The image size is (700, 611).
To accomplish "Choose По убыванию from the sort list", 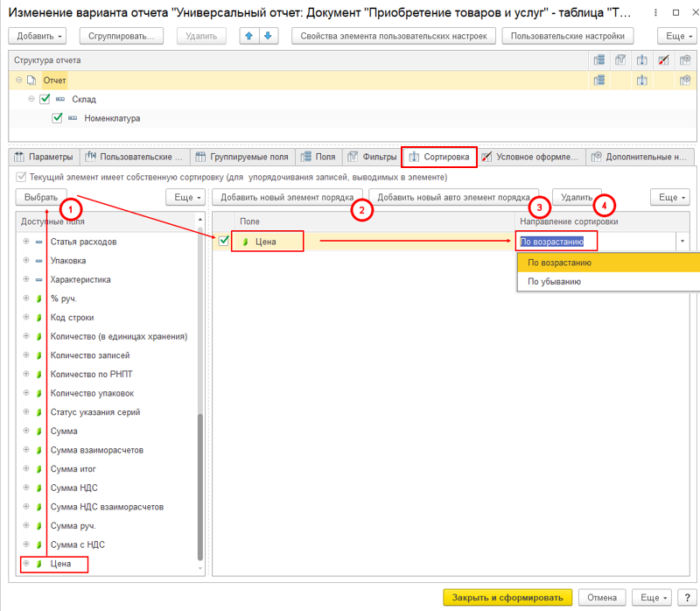I will coord(555,282).
